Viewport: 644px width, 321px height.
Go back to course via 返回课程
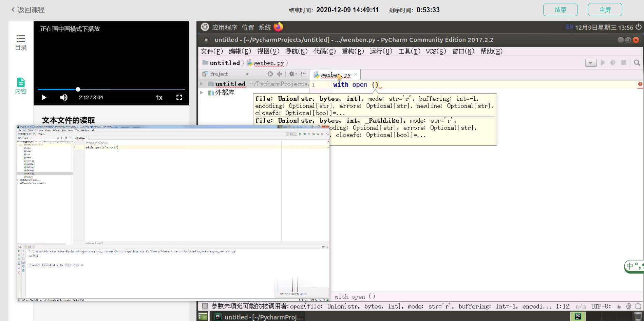tap(28, 10)
